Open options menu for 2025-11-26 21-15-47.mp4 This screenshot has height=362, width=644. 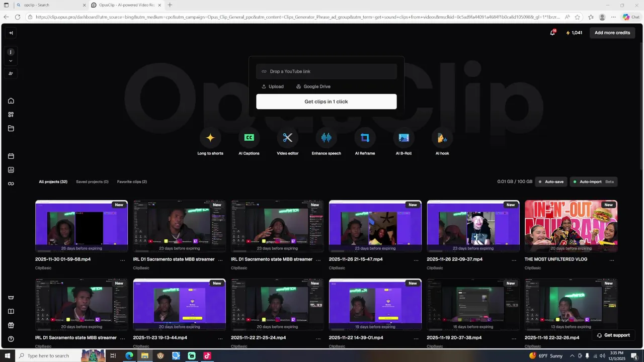coord(416,260)
